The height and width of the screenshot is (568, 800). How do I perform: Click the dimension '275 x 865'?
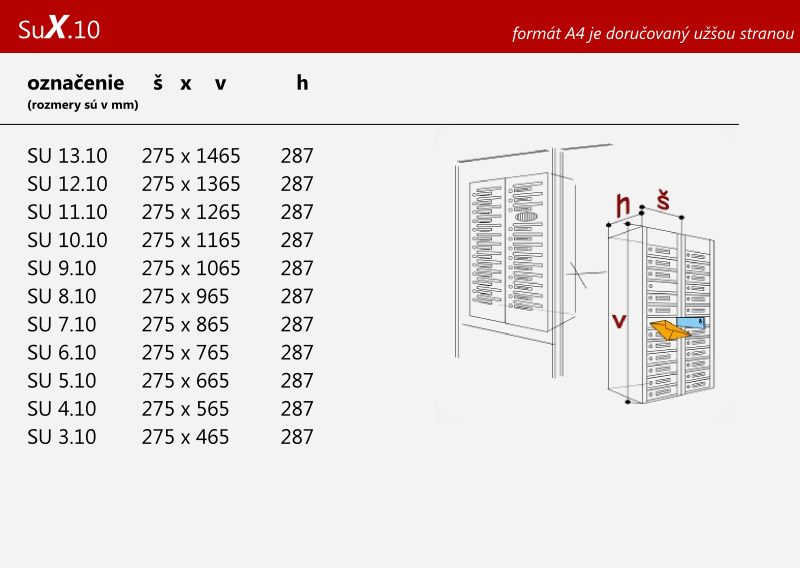(185, 324)
